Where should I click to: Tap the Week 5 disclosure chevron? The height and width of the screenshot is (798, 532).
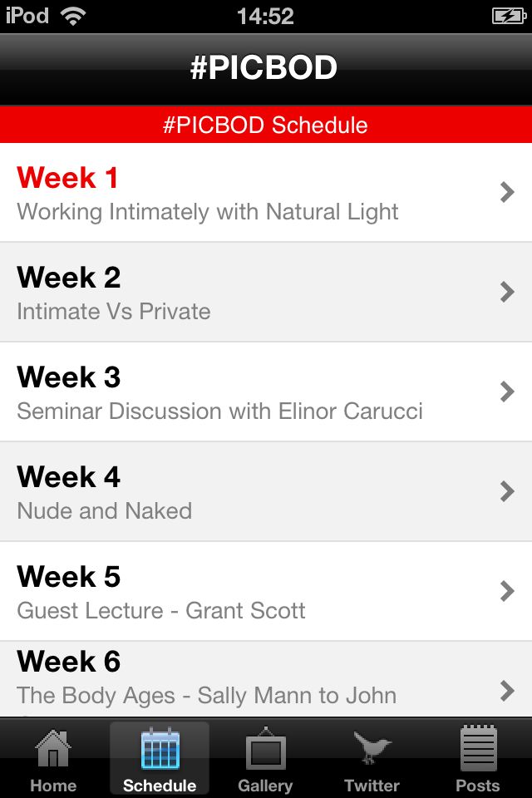507,591
